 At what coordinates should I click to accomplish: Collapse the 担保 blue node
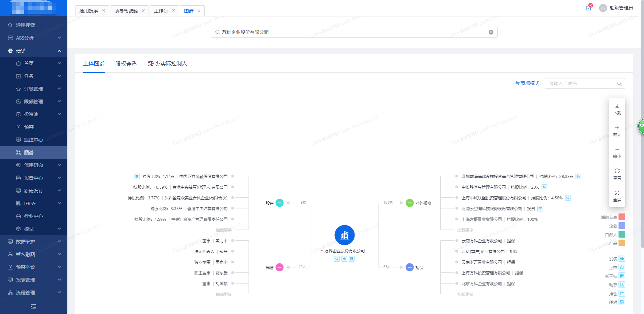pyautogui.click(x=410, y=267)
